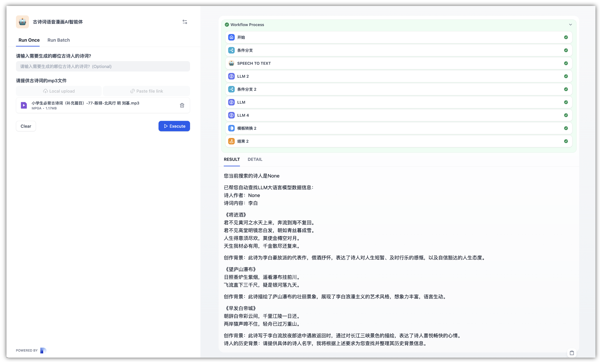Delete the uploaded mp3 file
Screen dimensions: 600x364
point(182,105)
